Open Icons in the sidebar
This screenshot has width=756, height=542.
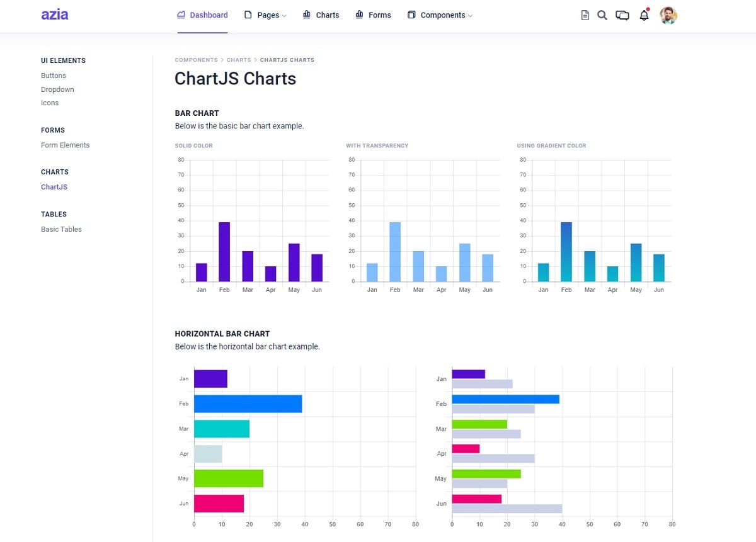(x=50, y=103)
